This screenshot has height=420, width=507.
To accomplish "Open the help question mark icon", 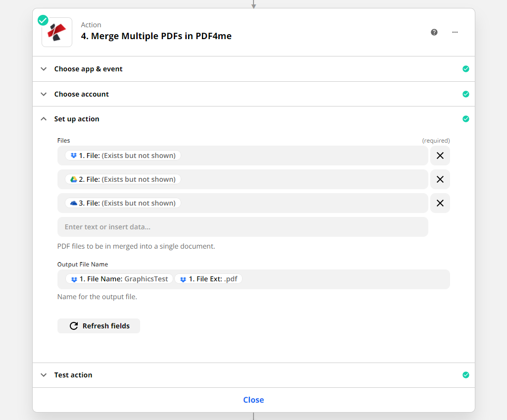I will point(434,32).
